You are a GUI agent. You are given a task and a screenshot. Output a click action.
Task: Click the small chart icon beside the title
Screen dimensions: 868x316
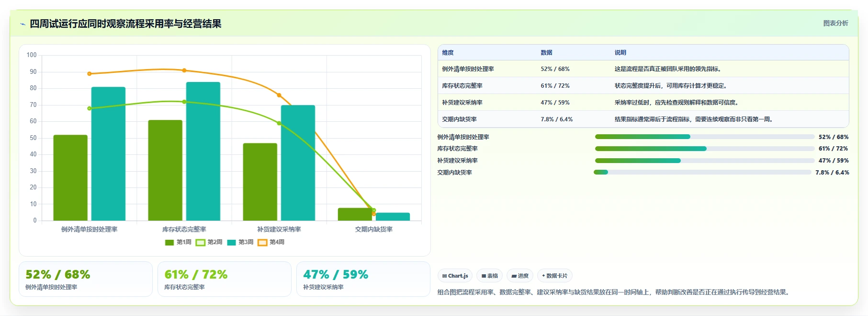pyautogui.click(x=23, y=24)
